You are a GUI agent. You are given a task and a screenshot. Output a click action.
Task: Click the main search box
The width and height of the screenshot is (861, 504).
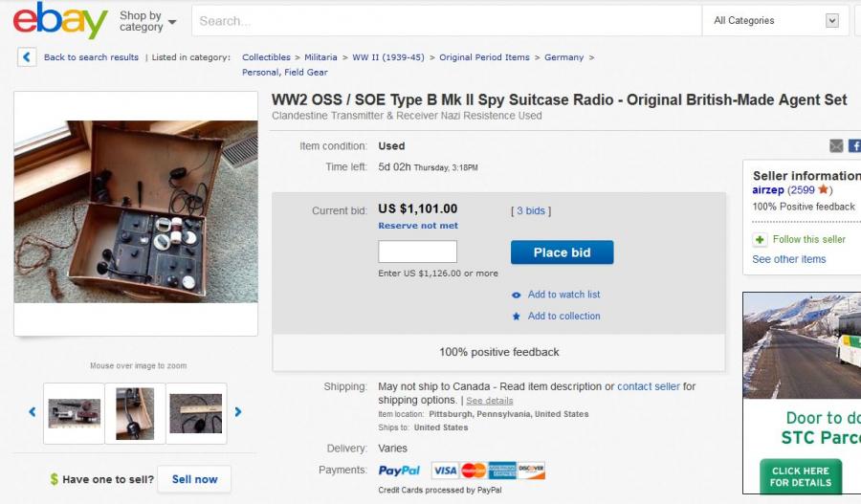coord(448,21)
